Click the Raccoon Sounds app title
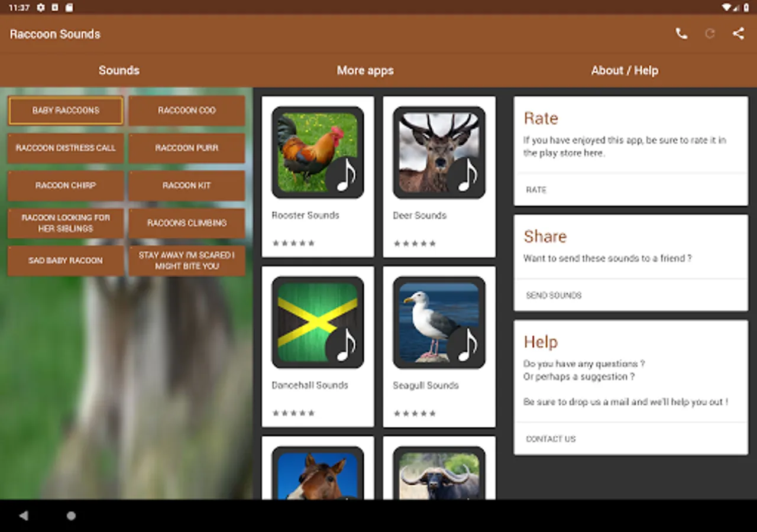The image size is (757, 532). (55, 34)
